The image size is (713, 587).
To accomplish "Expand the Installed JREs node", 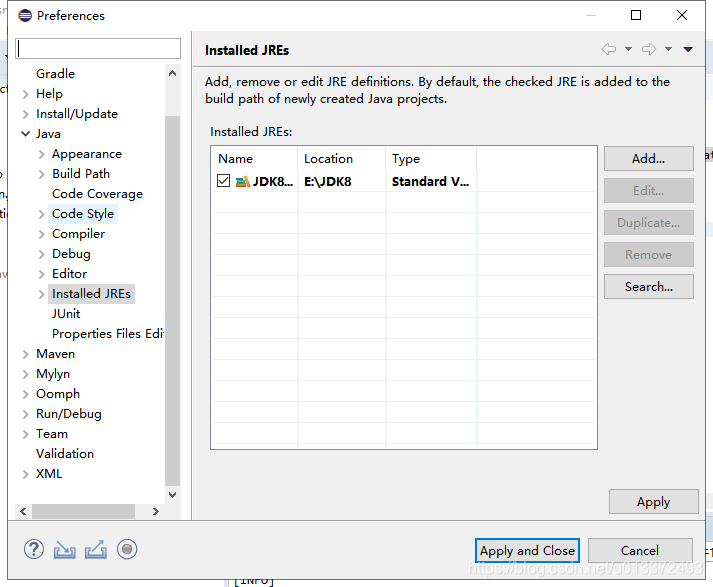I will point(41,294).
